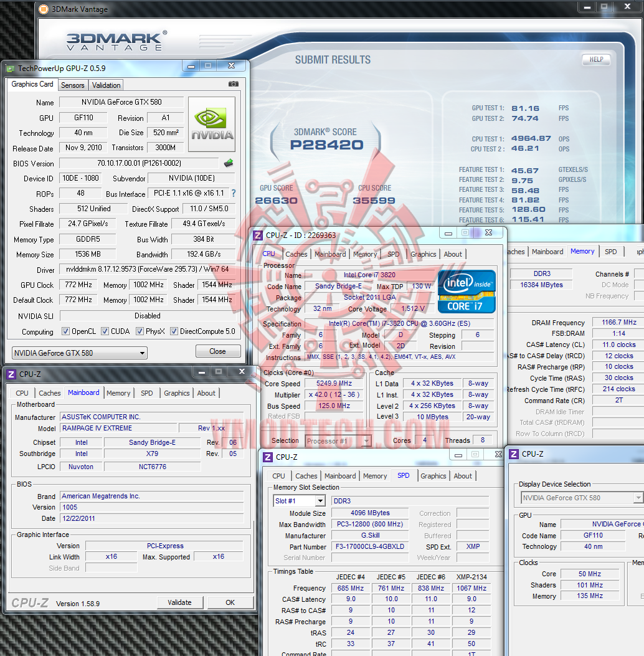Image resolution: width=644 pixels, height=656 pixels.
Task: Click the Close button in GPU-Z
Action: (x=218, y=351)
